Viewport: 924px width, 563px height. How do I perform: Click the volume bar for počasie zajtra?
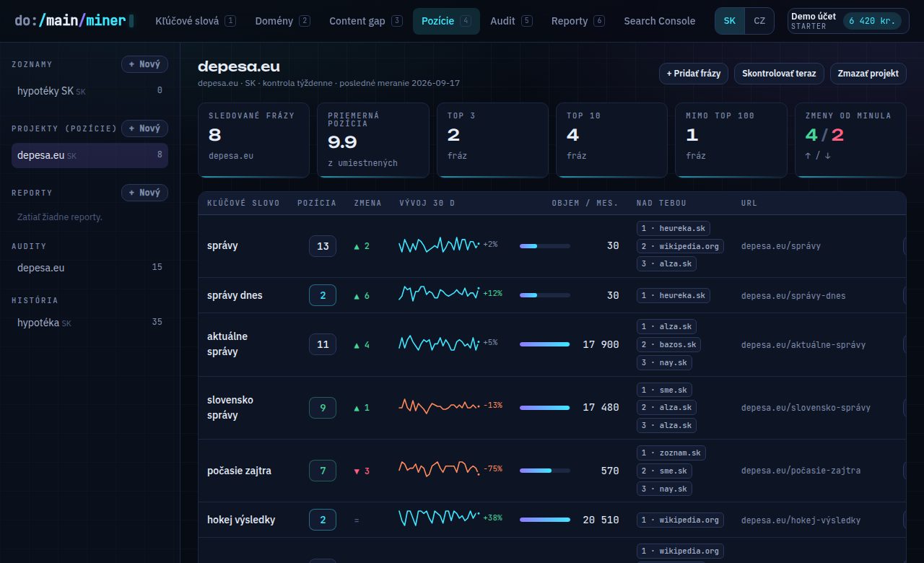pos(545,471)
